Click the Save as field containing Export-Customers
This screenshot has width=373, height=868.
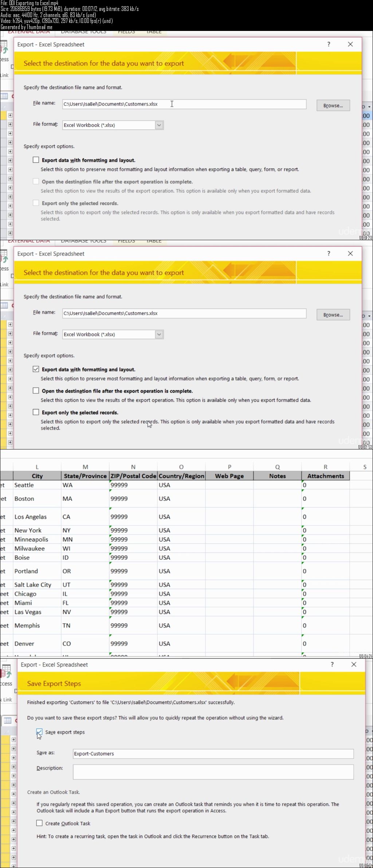213,754
